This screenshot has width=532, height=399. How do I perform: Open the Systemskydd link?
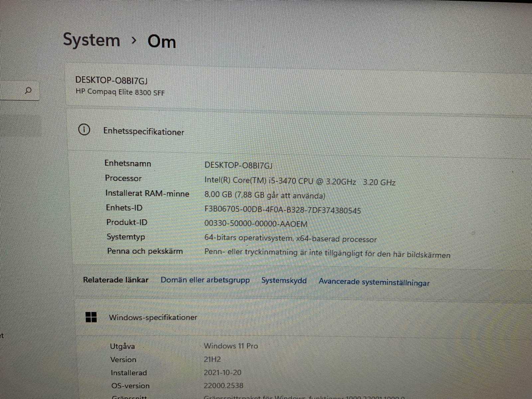284,281
